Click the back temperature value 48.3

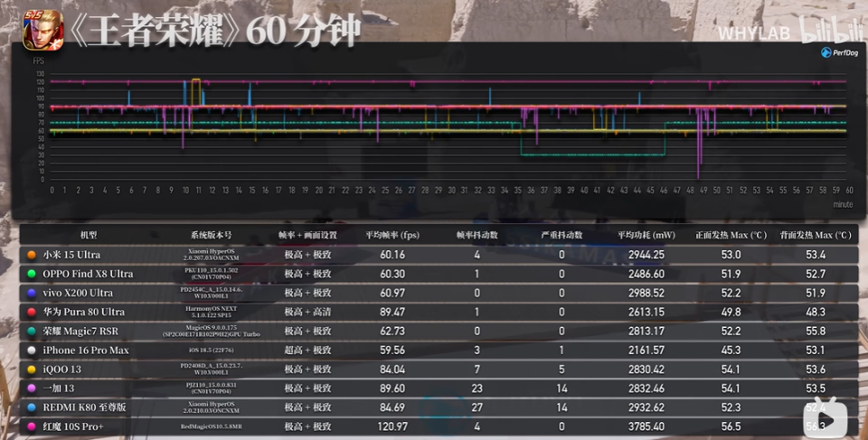click(816, 312)
